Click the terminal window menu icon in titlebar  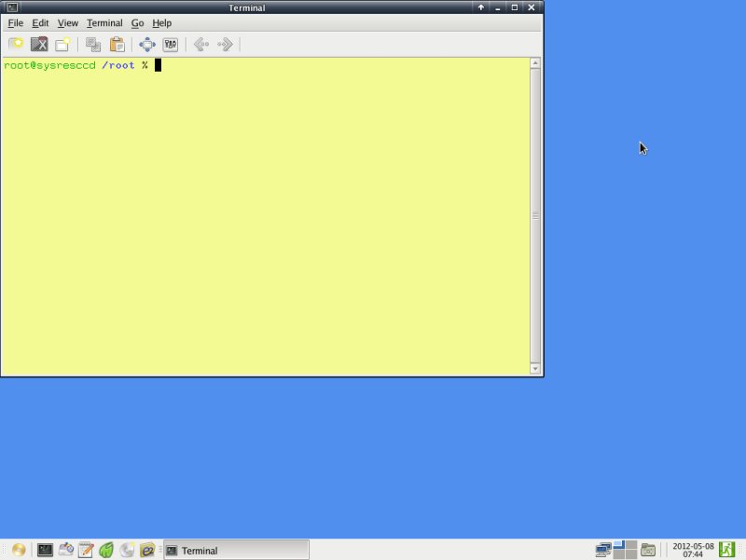[x=12, y=7]
